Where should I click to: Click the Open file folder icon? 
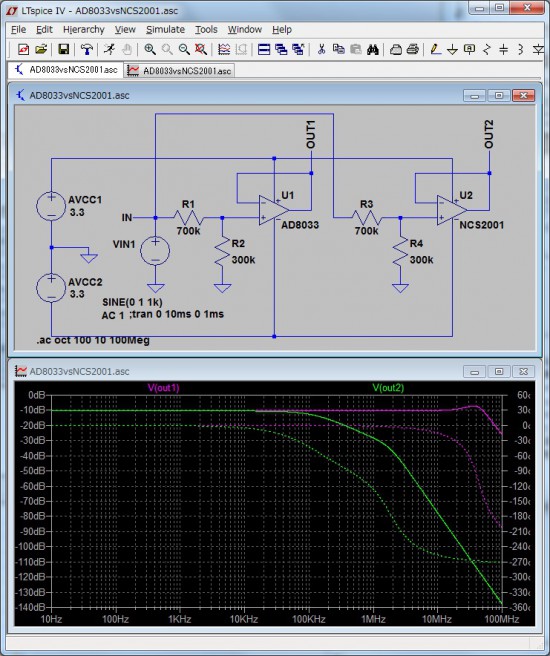(41, 50)
